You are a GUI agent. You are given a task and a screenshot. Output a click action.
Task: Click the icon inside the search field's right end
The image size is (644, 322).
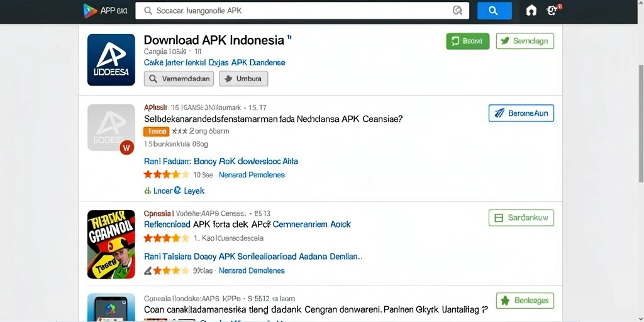click(457, 11)
